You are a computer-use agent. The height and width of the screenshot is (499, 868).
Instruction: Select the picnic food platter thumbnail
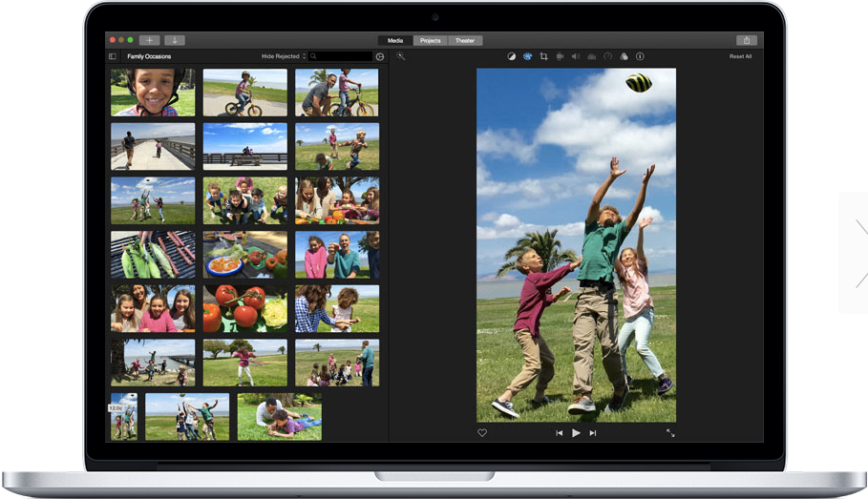[245, 255]
